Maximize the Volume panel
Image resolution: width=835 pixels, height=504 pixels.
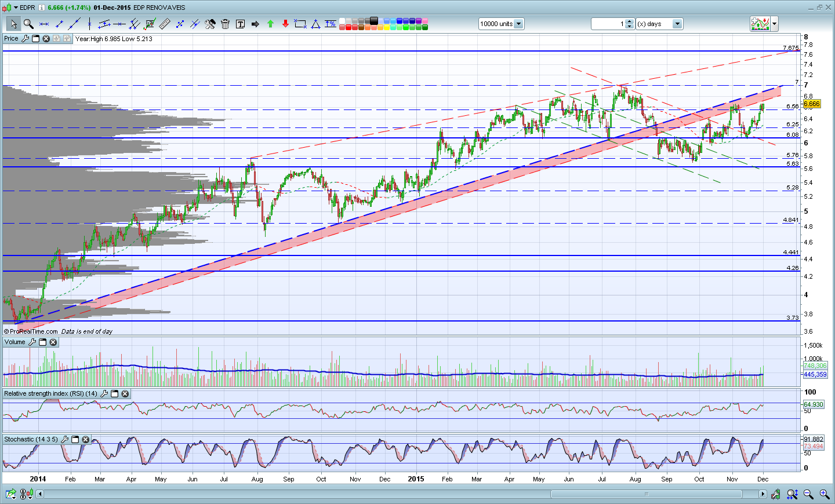click(42, 342)
